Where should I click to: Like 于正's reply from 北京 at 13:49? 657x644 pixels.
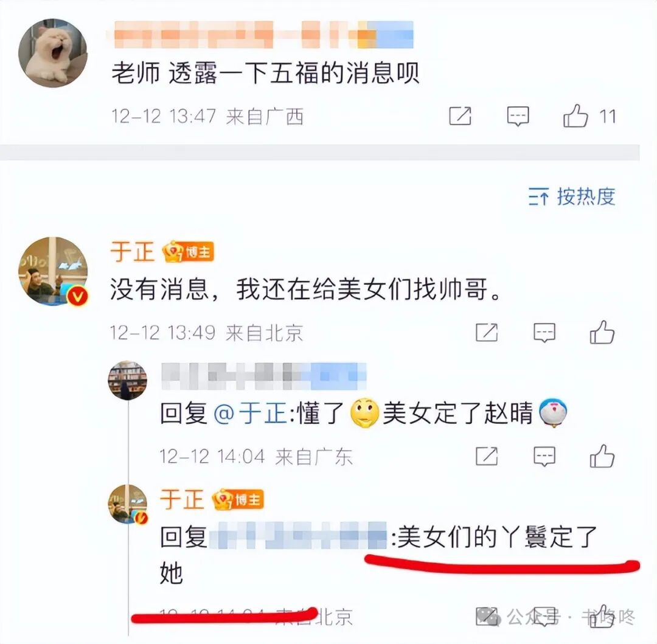pos(602,332)
